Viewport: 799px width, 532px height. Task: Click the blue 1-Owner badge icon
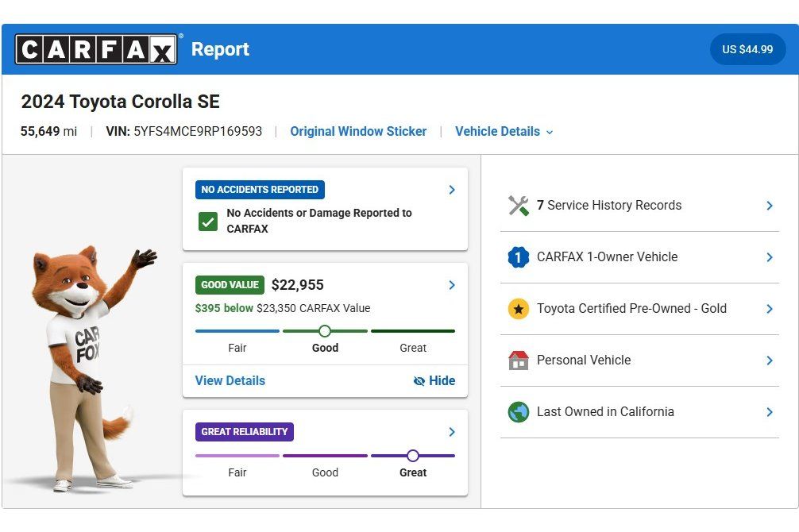coord(518,256)
